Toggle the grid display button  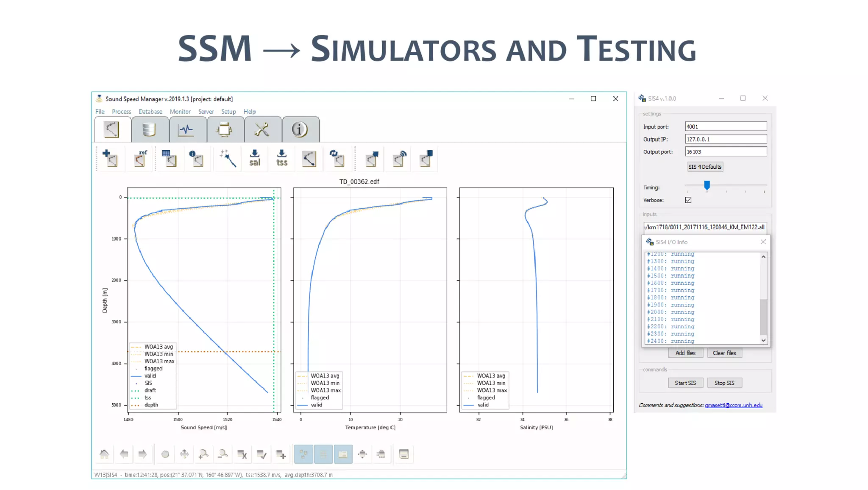(323, 454)
